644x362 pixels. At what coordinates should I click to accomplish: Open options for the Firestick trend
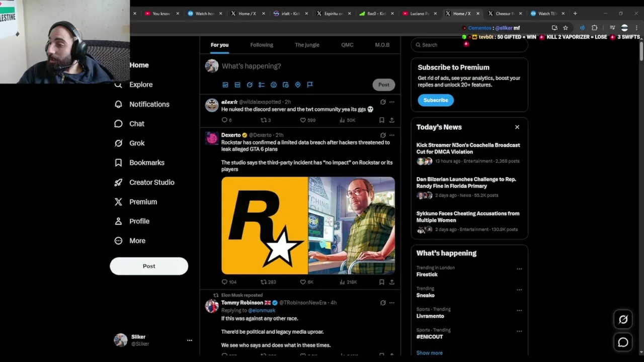point(519,269)
